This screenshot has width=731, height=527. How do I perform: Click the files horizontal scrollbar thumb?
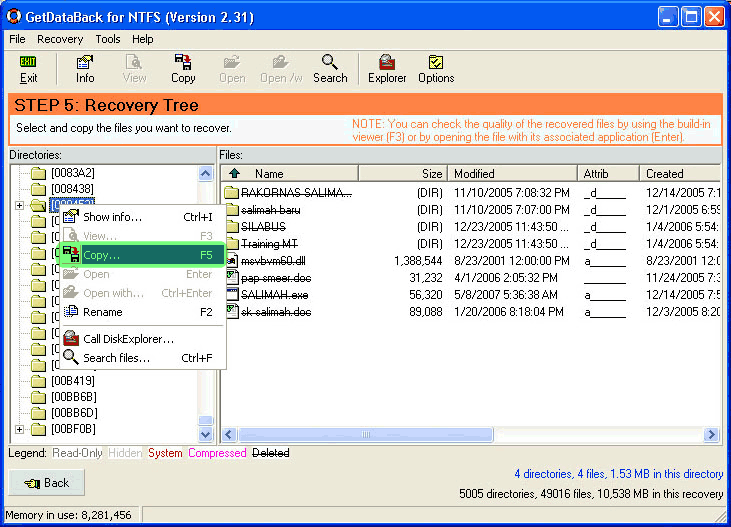coord(366,435)
